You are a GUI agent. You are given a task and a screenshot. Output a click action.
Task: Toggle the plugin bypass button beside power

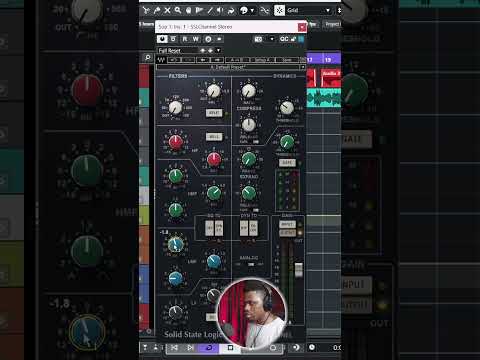pyautogui.click(x=173, y=39)
